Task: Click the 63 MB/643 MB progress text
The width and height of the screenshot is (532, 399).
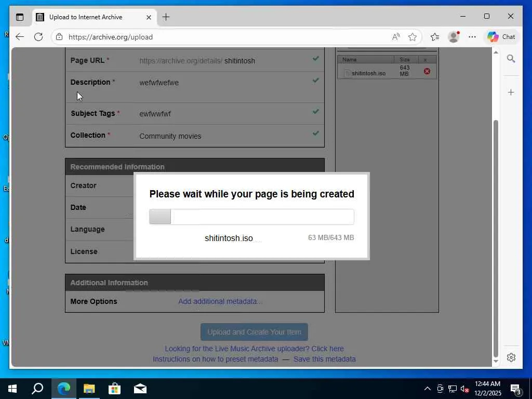Action: pos(331,237)
